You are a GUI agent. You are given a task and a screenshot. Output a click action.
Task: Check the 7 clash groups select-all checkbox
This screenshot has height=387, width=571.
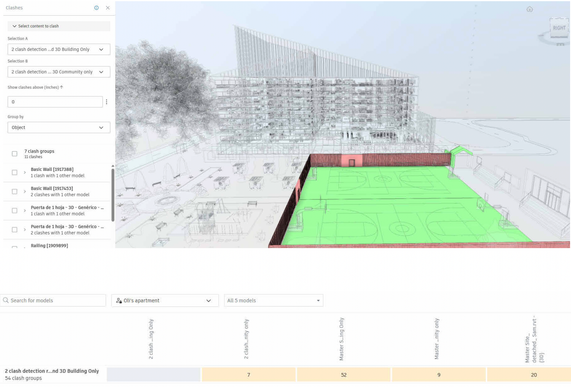[15, 154]
